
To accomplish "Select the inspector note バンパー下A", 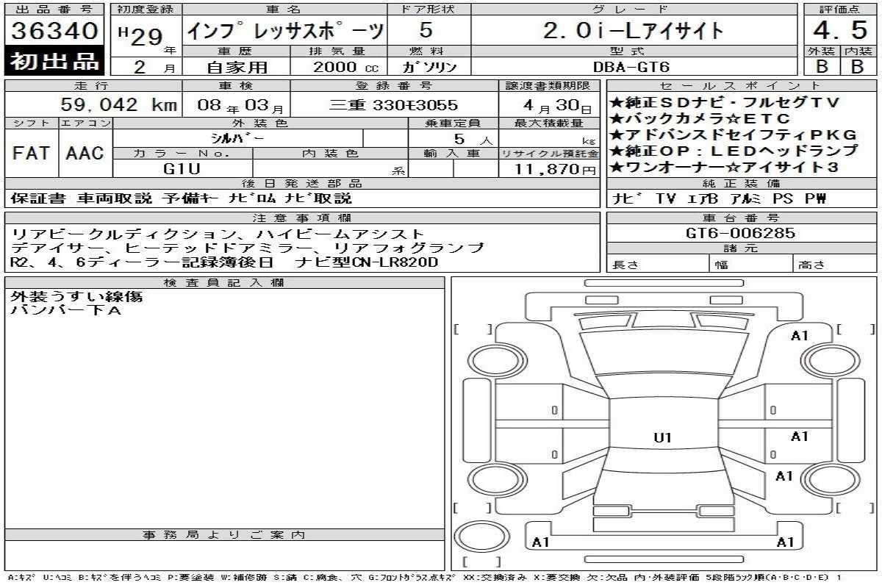I will [65, 310].
